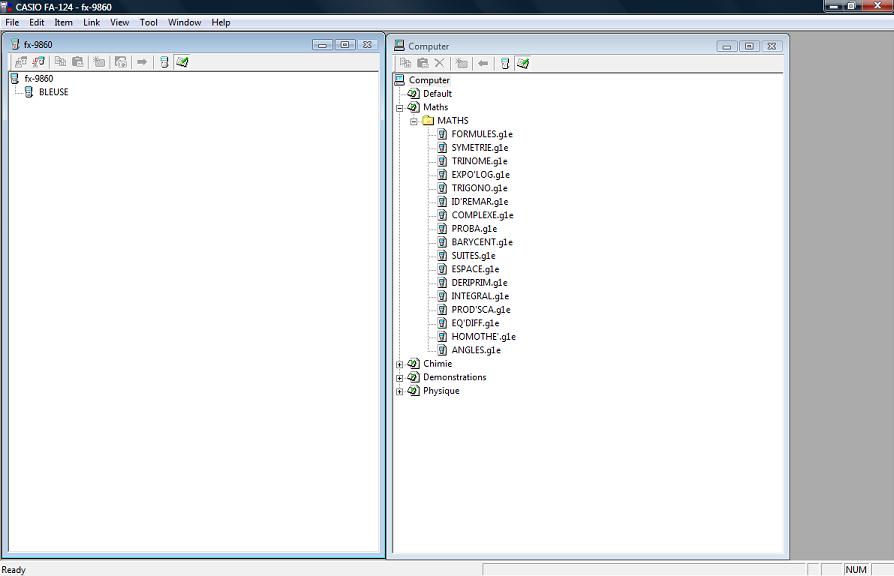This screenshot has width=894, height=576.
Task: Select the COMPLEXE.g1e file
Action: coord(482,215)
